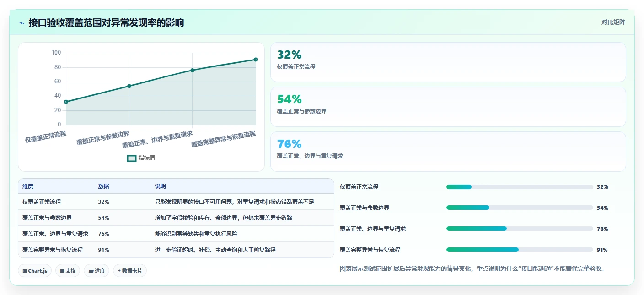This screenshot has width=644, height=295.
Task: Click the 32% data card value
Action: [x=290, y=55]
